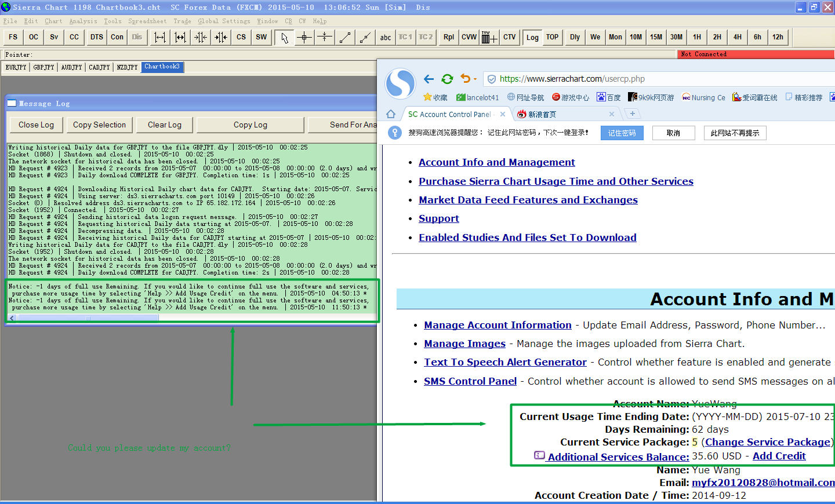
Task: Select the Chartbook3 tab
Action: point(162,67)
